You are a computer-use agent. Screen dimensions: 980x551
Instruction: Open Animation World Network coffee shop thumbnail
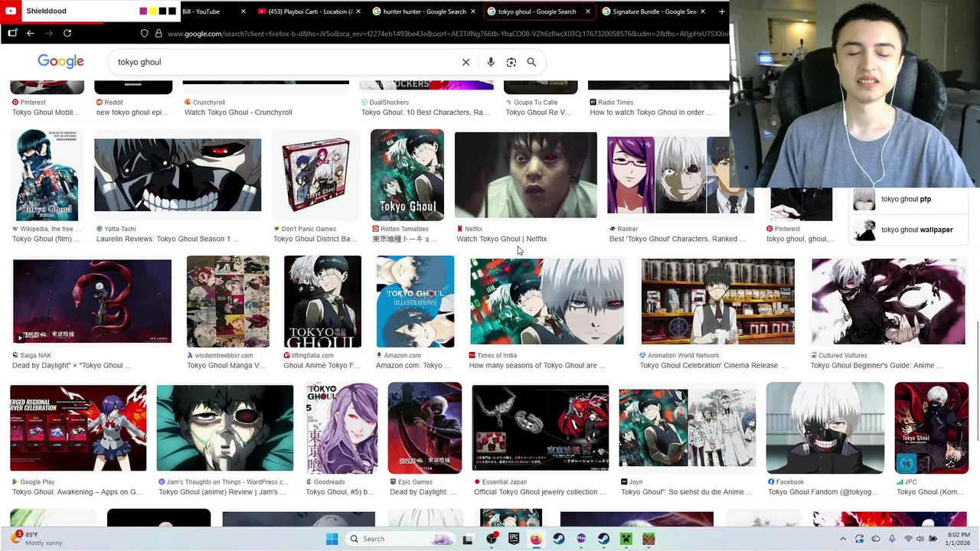point(717,302)
